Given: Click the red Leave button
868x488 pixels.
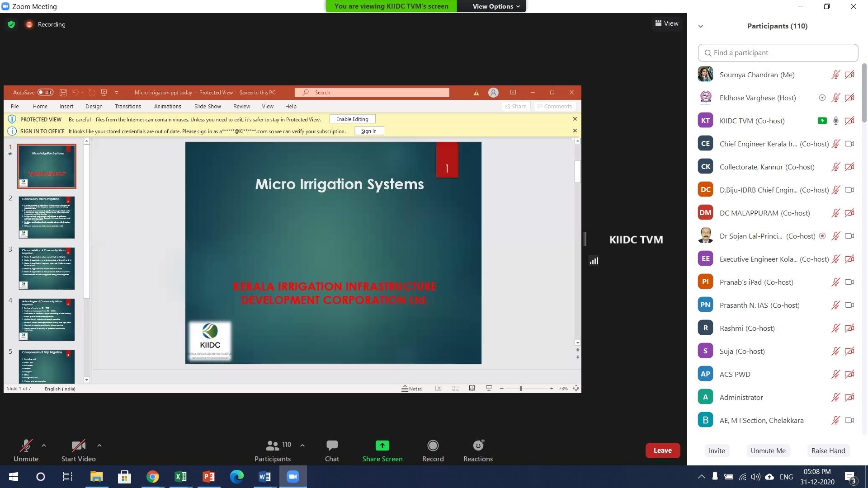Looking at the screenshot, I should click(662, 450).
